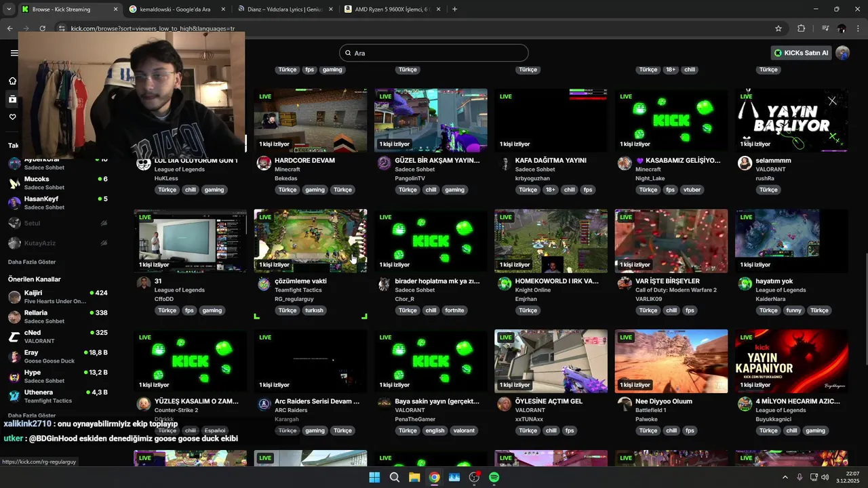
Task: Switch to AMD Ryzen 5 9600X tab
Action: [x=392, y=9]
